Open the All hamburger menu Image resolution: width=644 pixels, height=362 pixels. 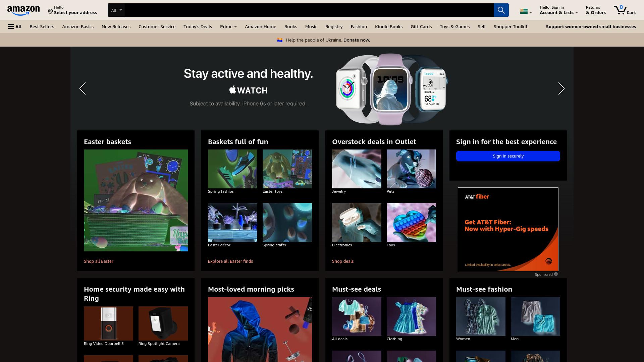[15, 26]
